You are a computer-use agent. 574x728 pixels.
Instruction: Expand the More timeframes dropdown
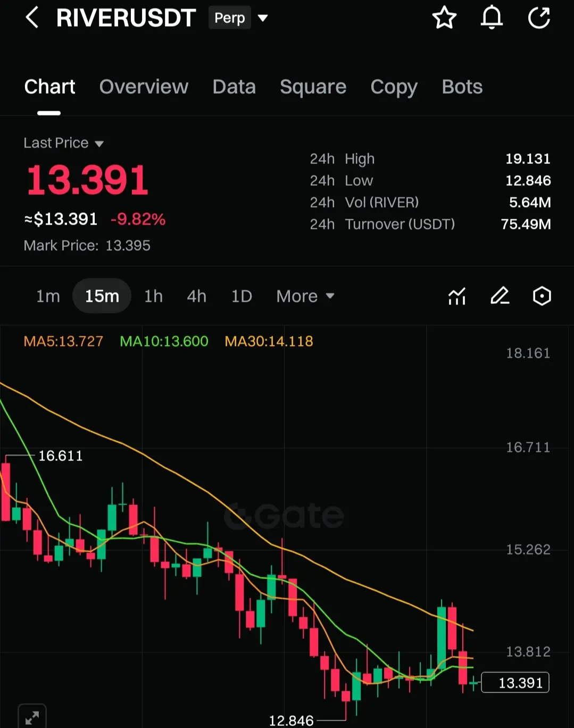pos(305,296)
